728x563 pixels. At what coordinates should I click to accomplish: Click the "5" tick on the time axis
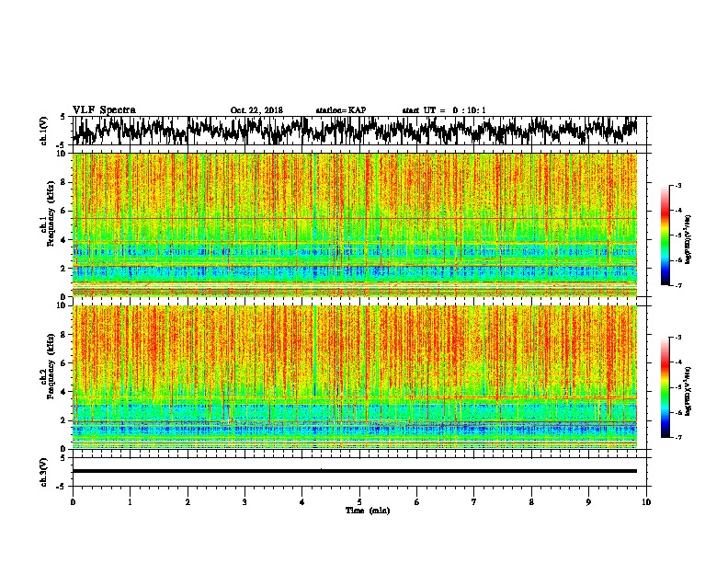click(x=359, y=502)
